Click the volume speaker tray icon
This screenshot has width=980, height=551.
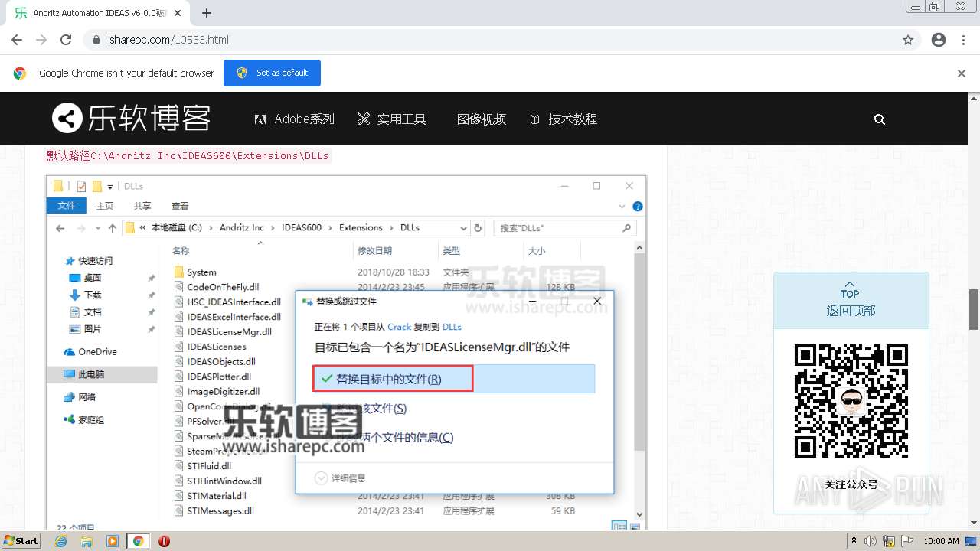click(870, 541)
